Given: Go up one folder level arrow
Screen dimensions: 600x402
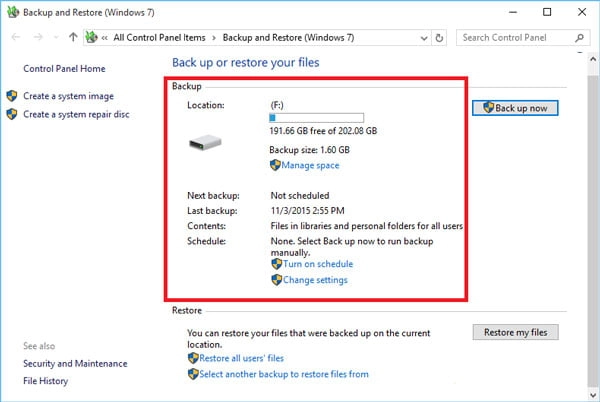Looking at the screenshot, I should (73, 38).
